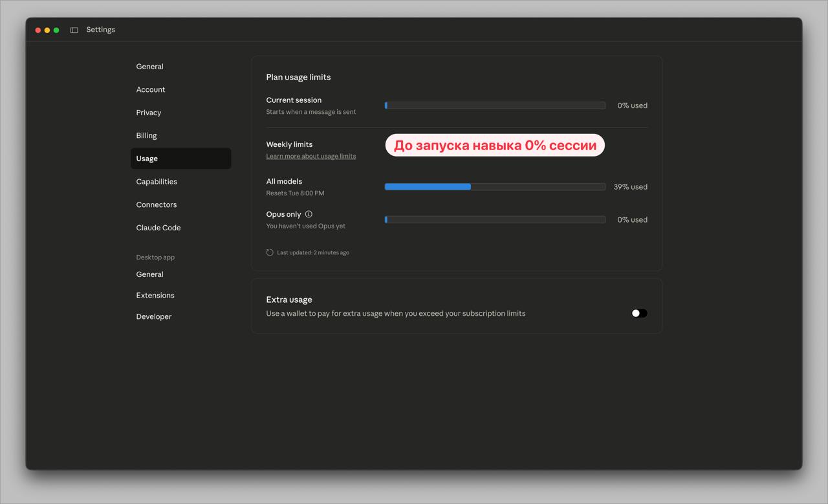Click the info icon next to Opus only
Screen dimensions: 828x504
(309, 214)
